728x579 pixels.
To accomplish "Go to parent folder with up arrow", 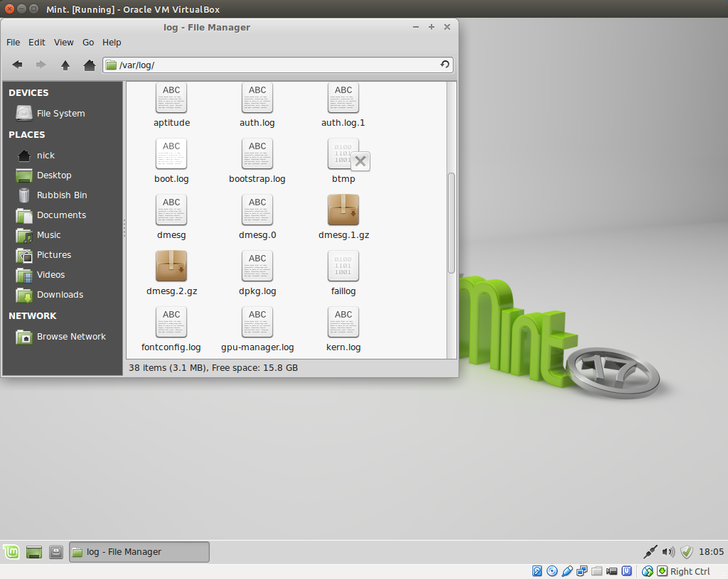I will point(65,65).
